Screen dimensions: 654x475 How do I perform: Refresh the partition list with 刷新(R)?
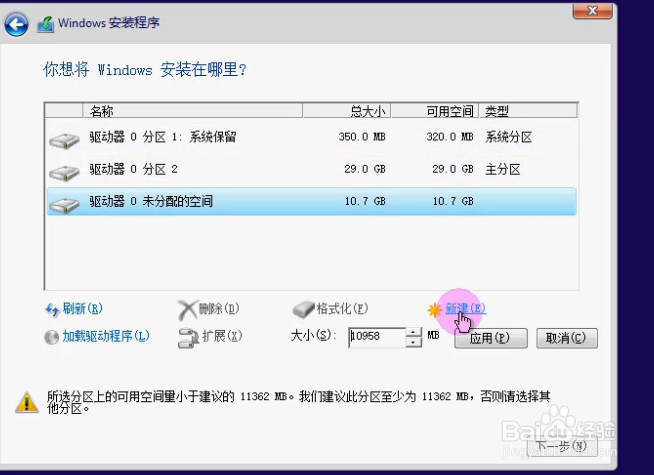pos(83,309)
